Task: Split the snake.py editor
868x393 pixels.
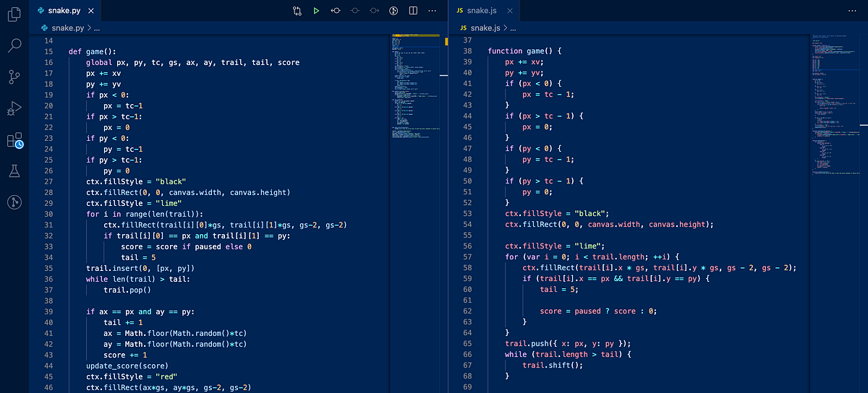Action: coord(413,11)
